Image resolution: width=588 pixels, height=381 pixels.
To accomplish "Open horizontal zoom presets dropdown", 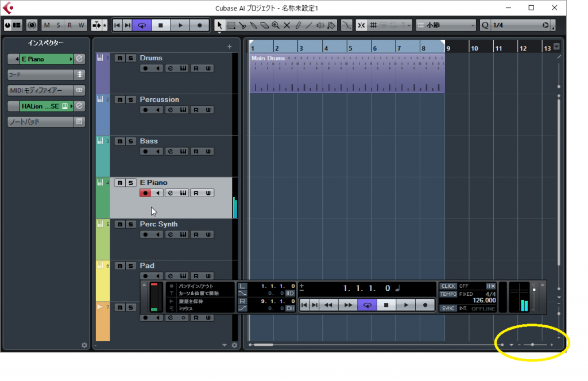I will [x=512, y=345].
